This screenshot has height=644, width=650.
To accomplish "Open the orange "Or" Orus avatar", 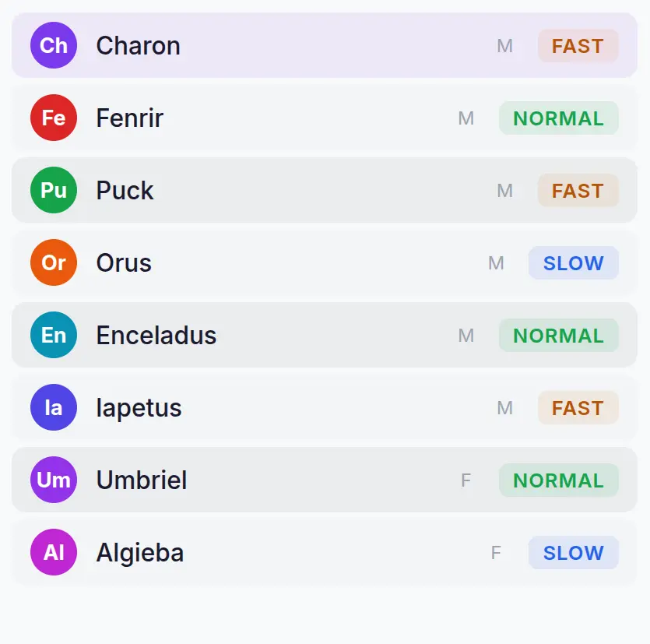I will click(x=53, y=263).
